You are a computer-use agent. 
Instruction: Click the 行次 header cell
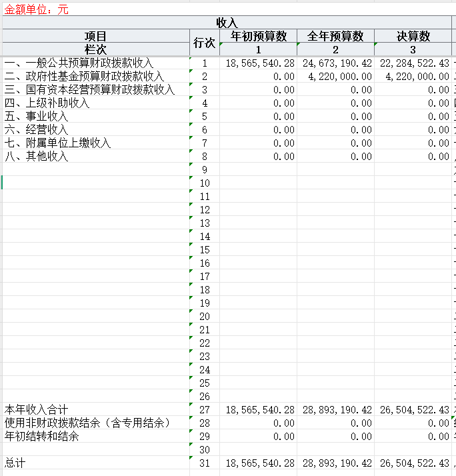click(204, 43)
